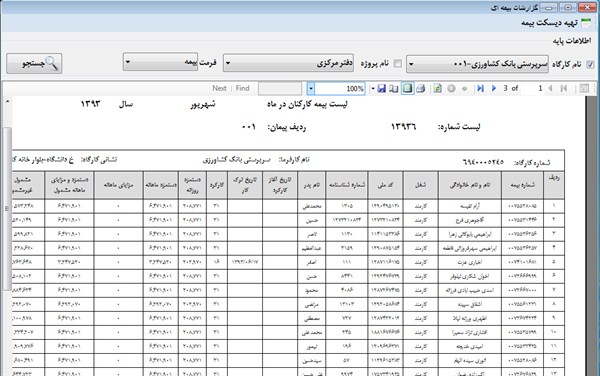Click the نام و نام خانوادگی column header
This screenshot has height=376, width=600.
coord(470,185)
